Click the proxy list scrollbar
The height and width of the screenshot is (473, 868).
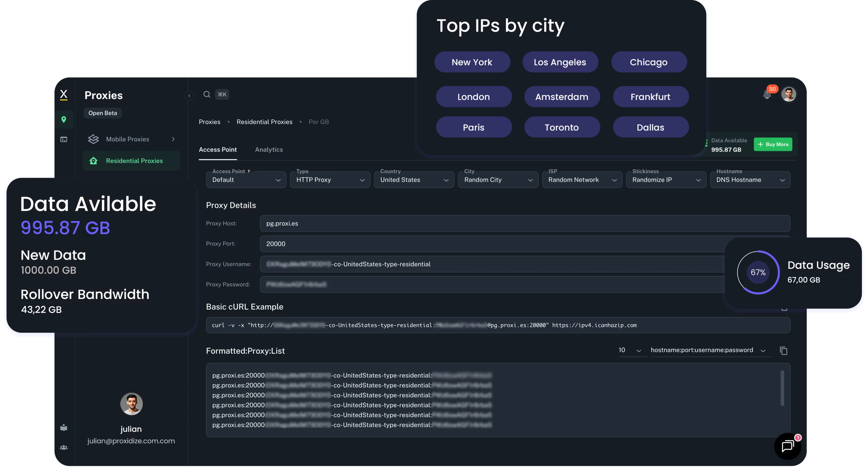[x=782, y=389]
